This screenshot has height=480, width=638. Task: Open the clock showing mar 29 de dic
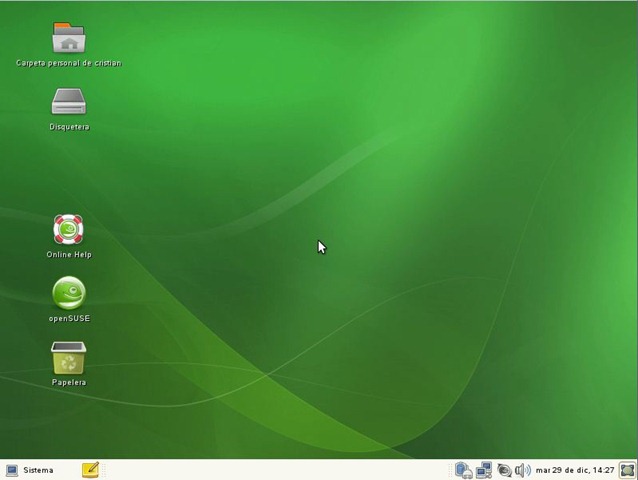pyautogui.click(x=575, y=470)
